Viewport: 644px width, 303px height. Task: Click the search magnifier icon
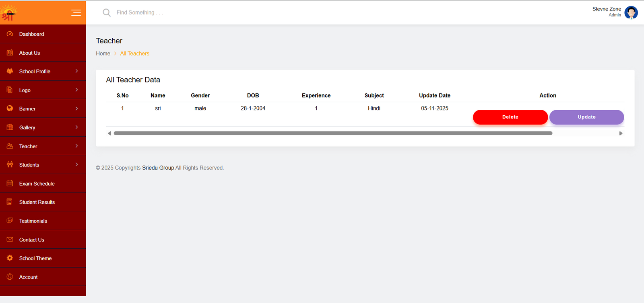click(107, 13)
